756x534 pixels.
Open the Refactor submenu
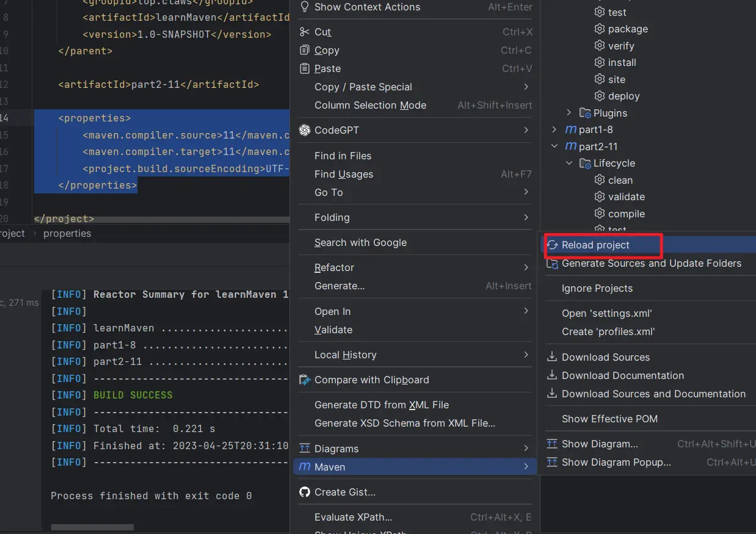pos(415,267)
